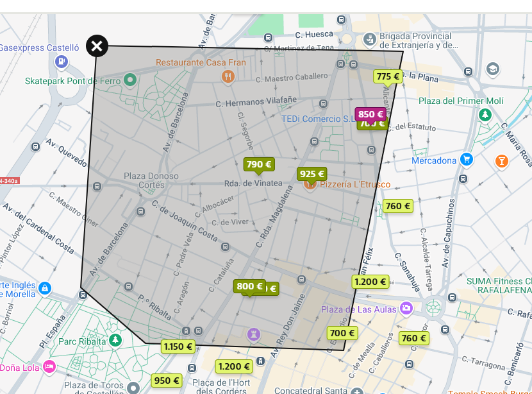This screenshot has height=394, width=532.
Task: Open the 700 € price marker
Action: tap(342, 333)
